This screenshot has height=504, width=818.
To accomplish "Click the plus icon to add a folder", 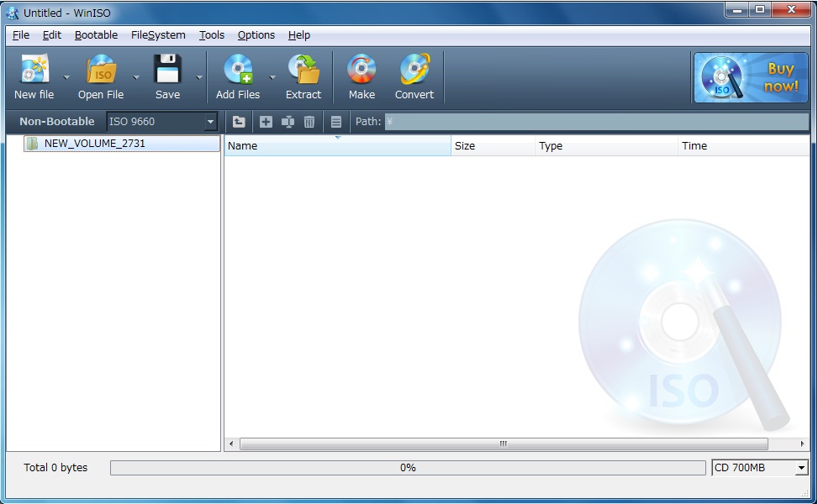I will point(266,122).
